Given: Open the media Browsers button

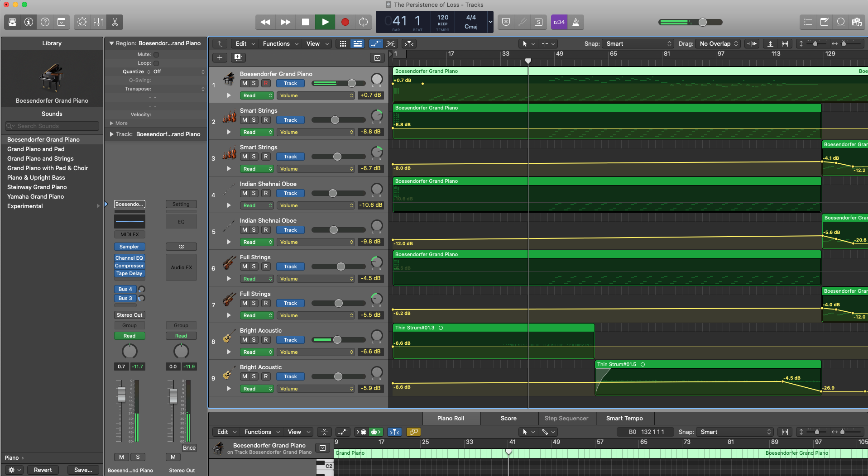Looking at the screenshot, I should pos(857,22).
